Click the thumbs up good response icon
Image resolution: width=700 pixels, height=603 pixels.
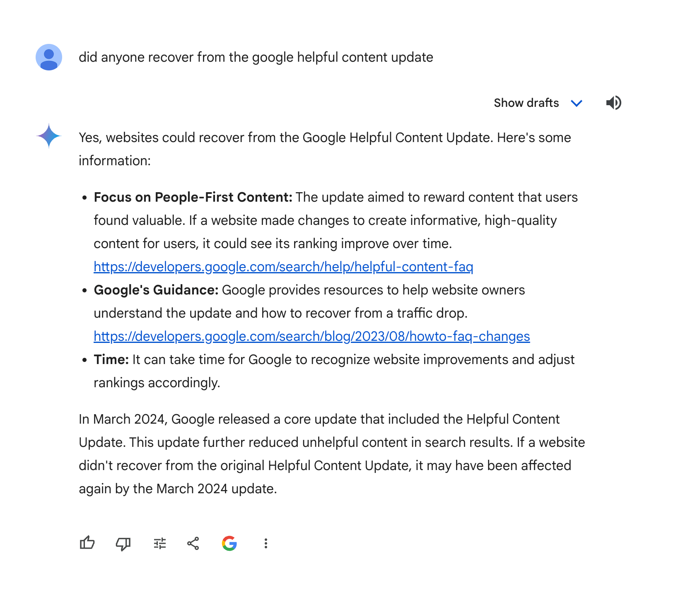[87, 543]
